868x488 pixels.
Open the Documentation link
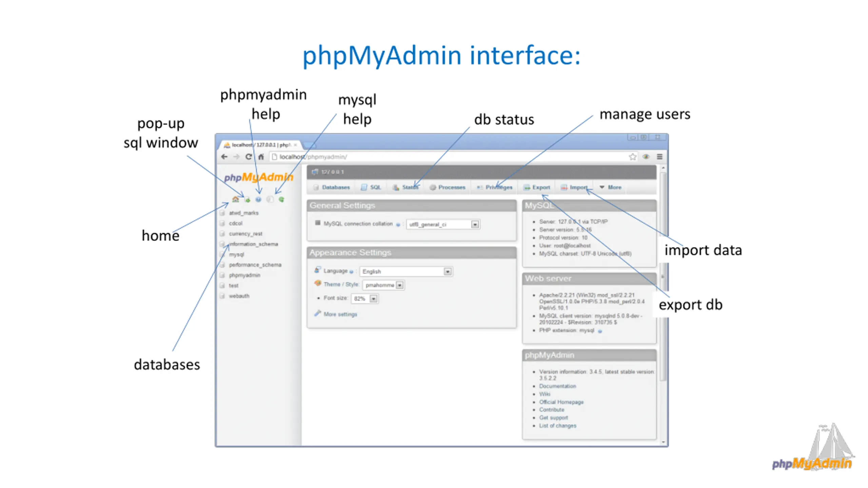click(557, 386)
